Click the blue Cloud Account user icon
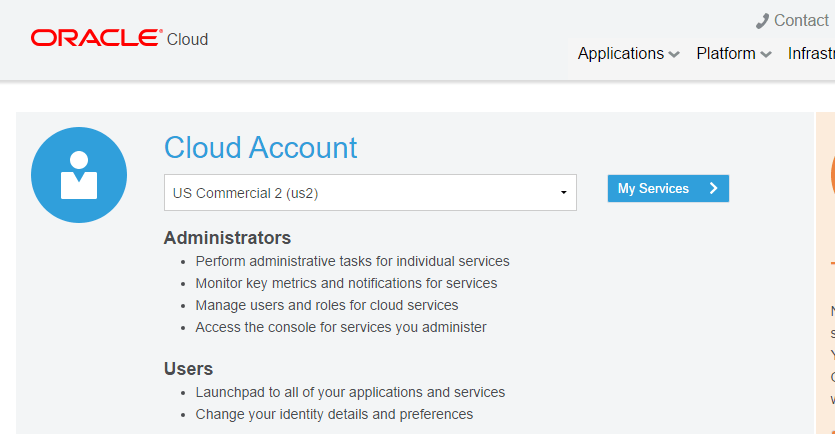The image size is (835, 434). coord(79,175)
